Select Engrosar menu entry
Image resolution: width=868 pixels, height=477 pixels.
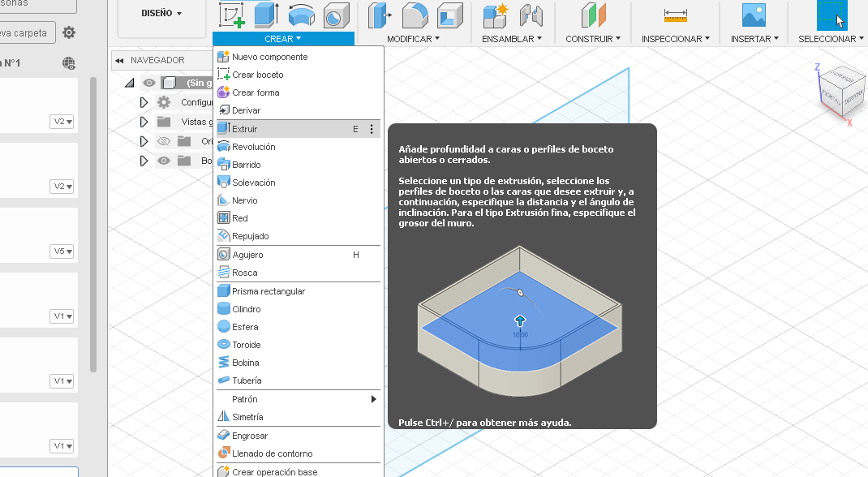(298, 436)
